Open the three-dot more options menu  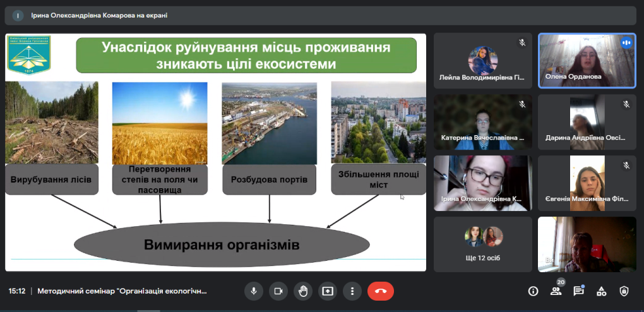tap(352, 291)
